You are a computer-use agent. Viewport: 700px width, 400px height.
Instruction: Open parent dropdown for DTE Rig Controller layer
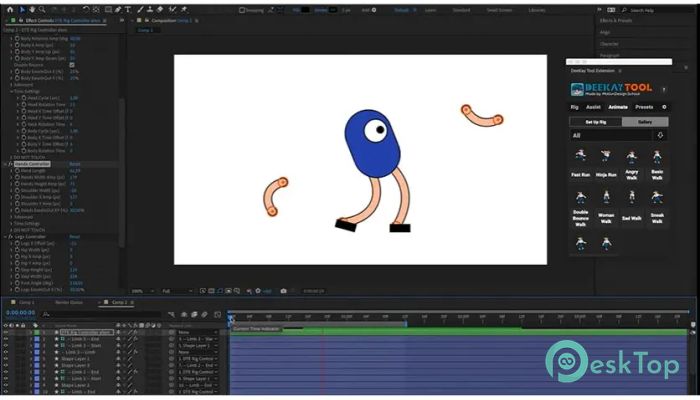click(197, 333)
